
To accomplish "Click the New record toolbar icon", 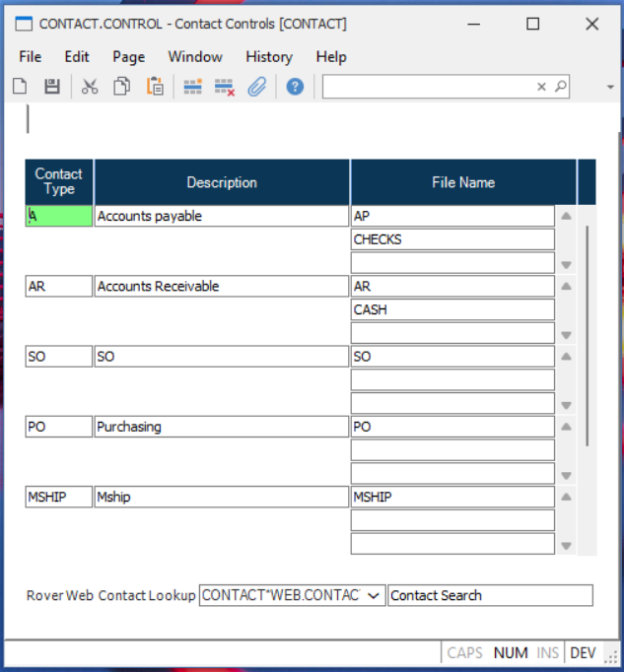I will pyautogui.click(x=20, y=87).
